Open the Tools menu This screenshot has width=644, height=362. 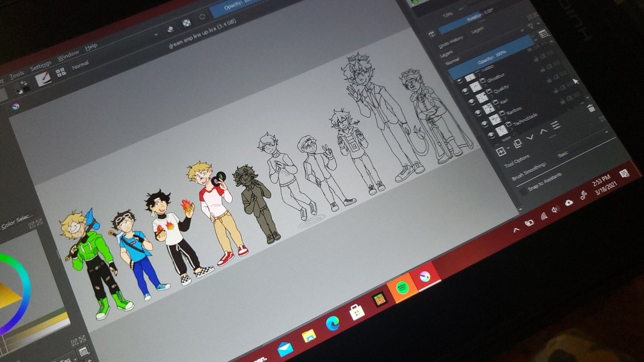point(16,75)
